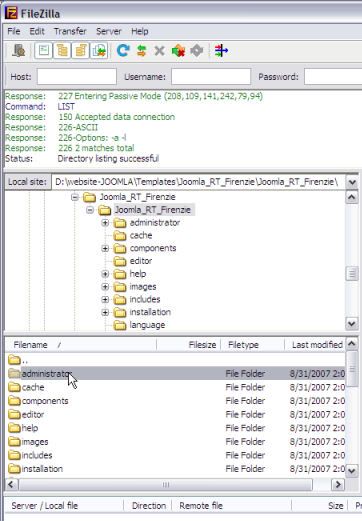Click the FileZilla title bar logo
362x521 pixels.
tap(11, 13)
